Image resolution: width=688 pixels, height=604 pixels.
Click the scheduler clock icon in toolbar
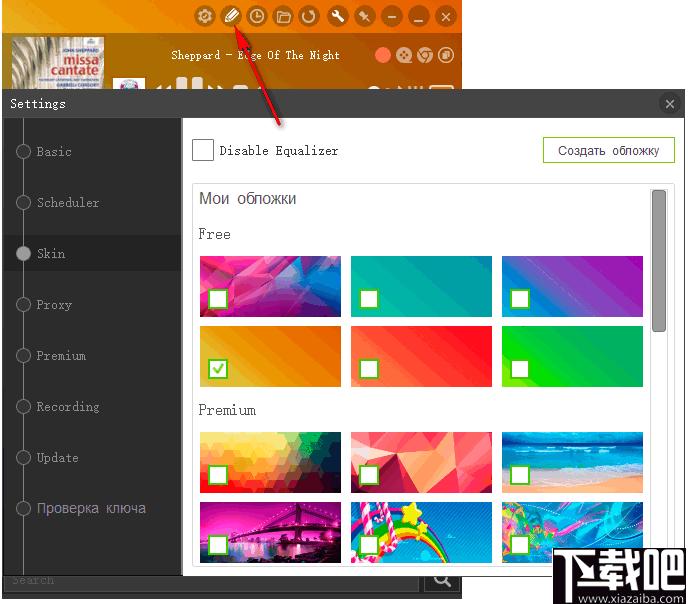pyautogui.click(x=257, y=17)
